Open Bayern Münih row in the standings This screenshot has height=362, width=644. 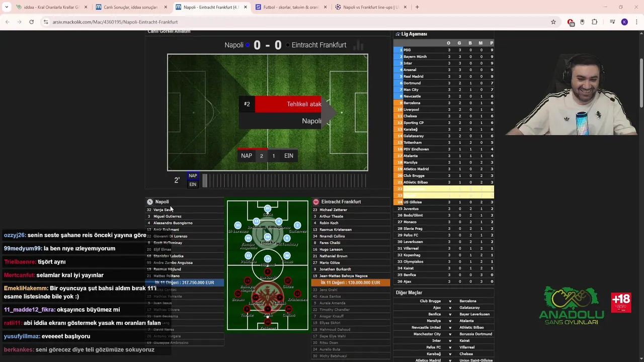click(443, 56)
